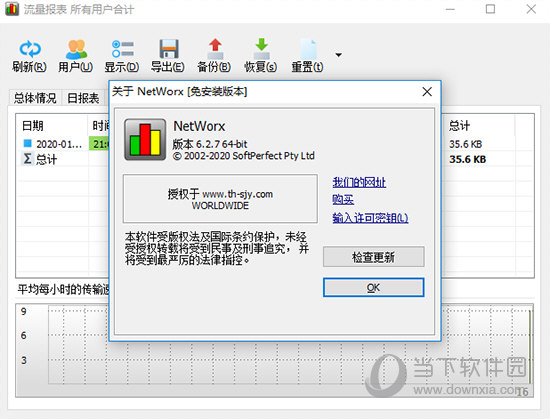
Task: Select the Σ 总计 summary row
Action: (x=39, y=159)
